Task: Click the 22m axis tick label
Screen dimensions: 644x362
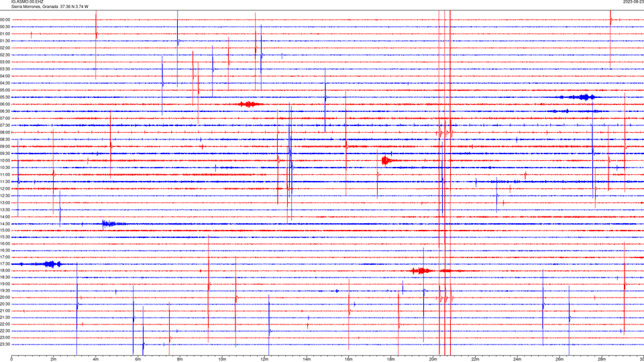Action: [x=475, y=359]
